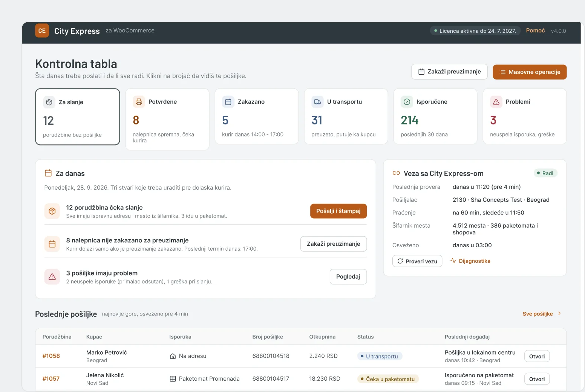
Task: Open Masovne operacije menu button
Action: pyautogui.click(x=530, y=72)
